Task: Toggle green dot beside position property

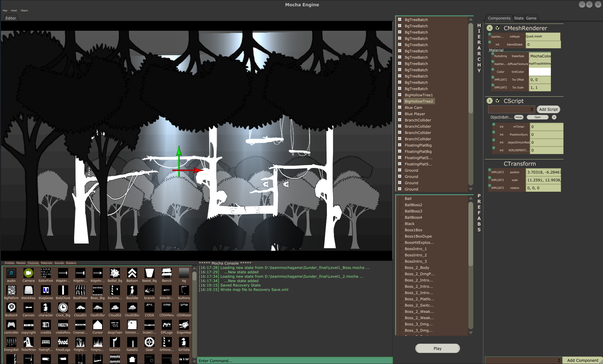Action: (490, 170)
